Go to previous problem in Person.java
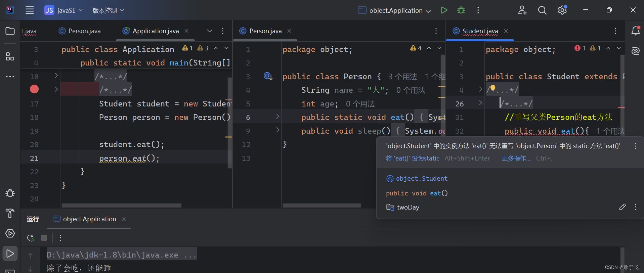This screenshot has height=273, width=644. [x=429, y=48]
